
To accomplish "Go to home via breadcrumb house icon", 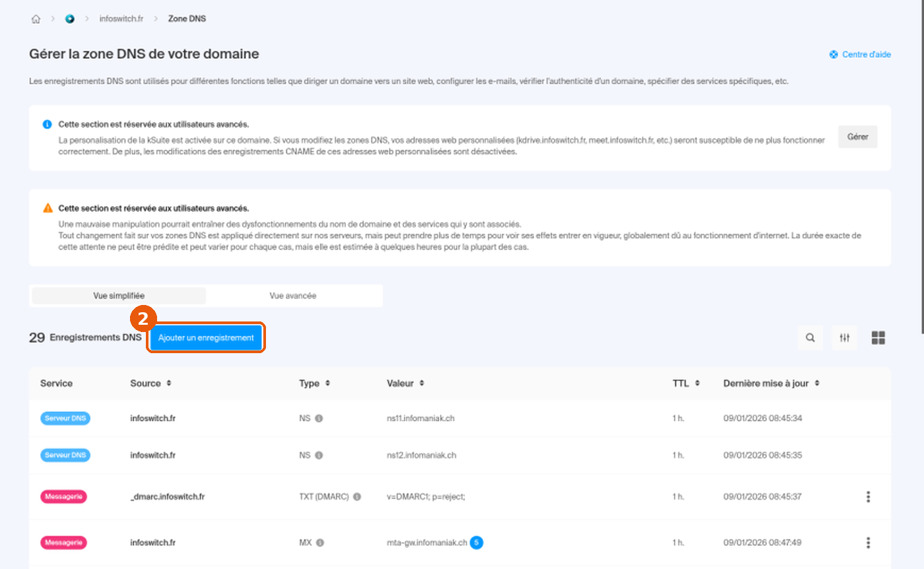I will (36, 18).
